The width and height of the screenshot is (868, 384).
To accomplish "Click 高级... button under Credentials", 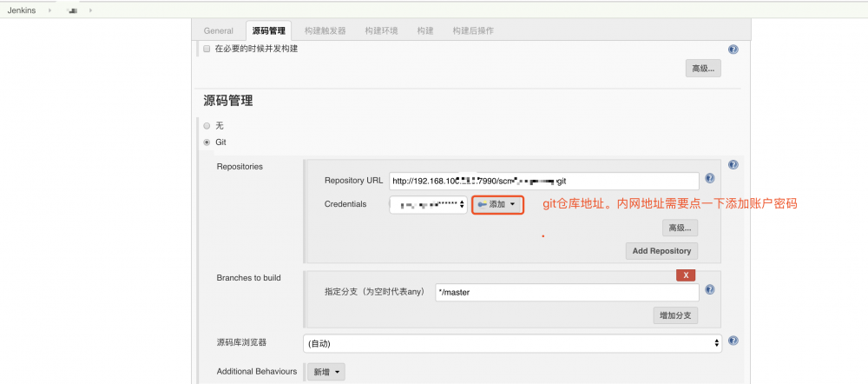I will point(680,228).
